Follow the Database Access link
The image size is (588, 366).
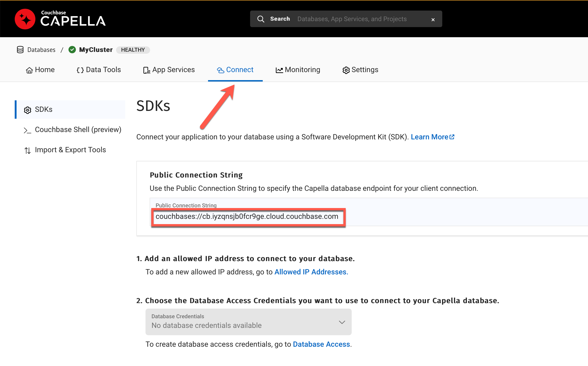(x=321, y=344)
